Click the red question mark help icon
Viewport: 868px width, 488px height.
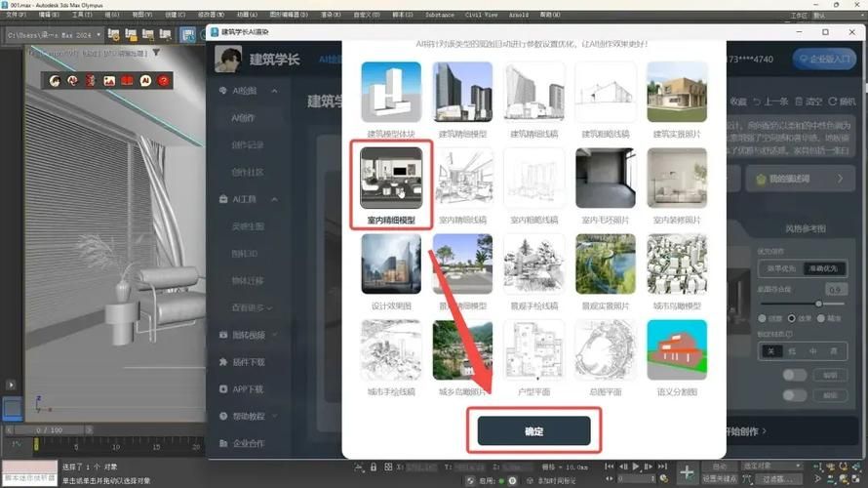pos(163,81)
